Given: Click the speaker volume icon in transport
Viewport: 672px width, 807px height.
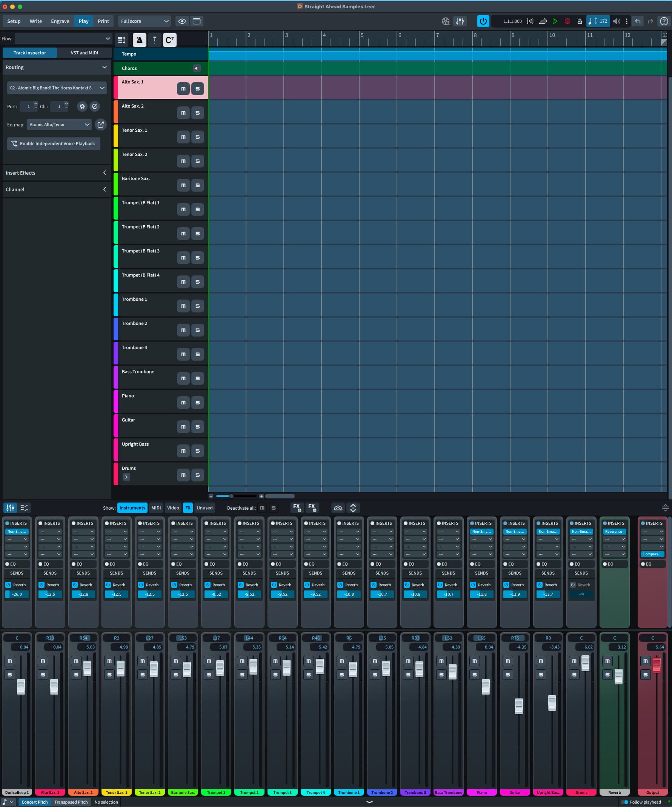Looking at the screenshot, I should [616, 21].
